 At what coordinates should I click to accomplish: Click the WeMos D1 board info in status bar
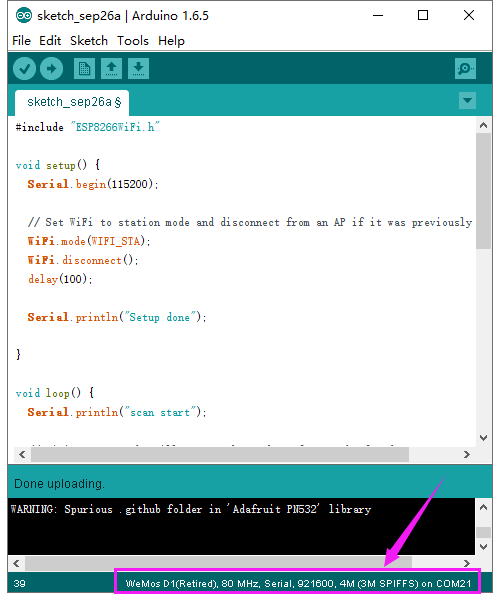point(298,584)
